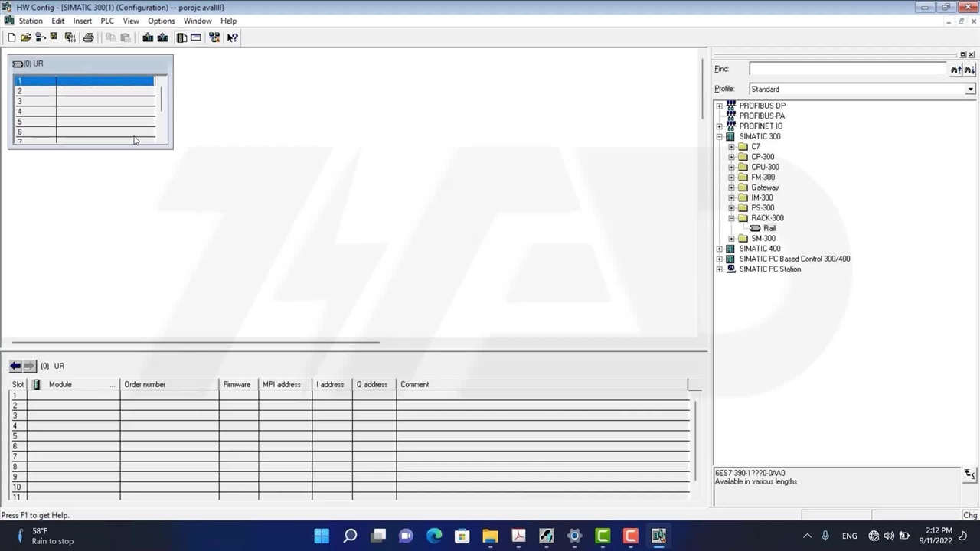
Task: Click the context Help arrow icon
Action: pos(233,37)
